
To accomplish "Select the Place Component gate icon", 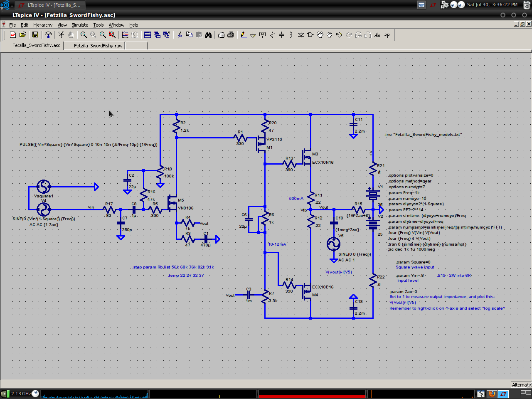I will (310, 35).
